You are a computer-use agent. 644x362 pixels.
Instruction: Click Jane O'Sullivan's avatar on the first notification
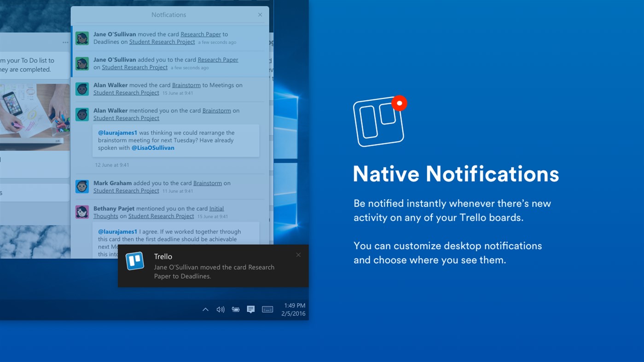[82, 38]
